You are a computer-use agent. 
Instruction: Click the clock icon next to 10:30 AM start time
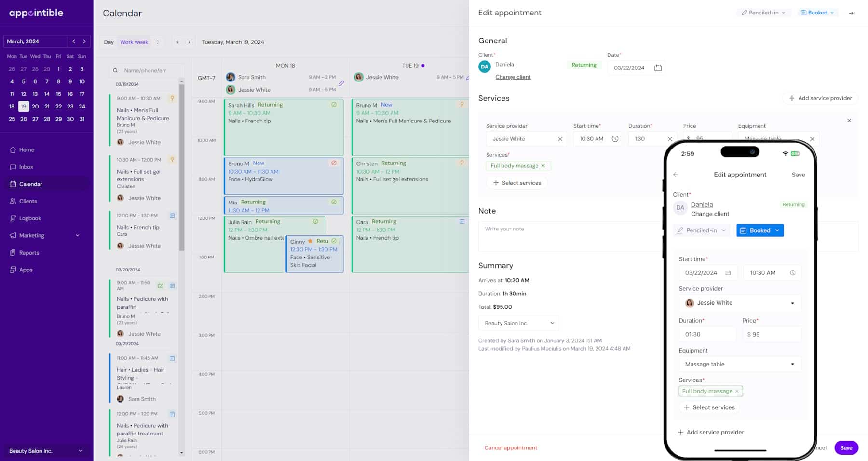tap(615, 138)
